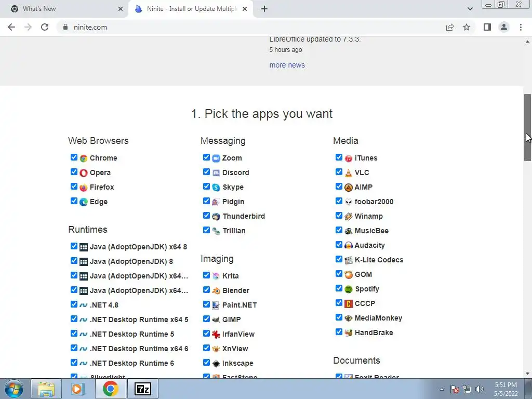Uncheck Java (AdoptOpenJDK) x64 8 checkbox
This screenshot has width=532, height=399.
click(74, 246)
